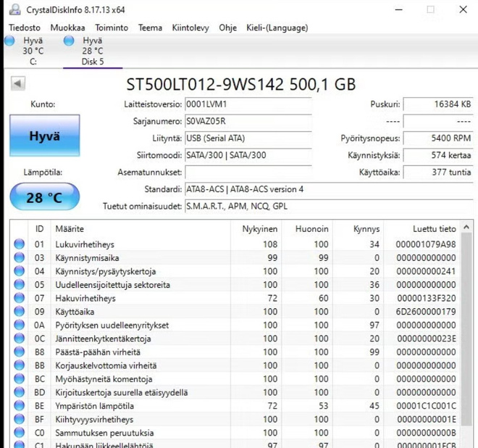Click the Hyvä health status button

(45, 136)
